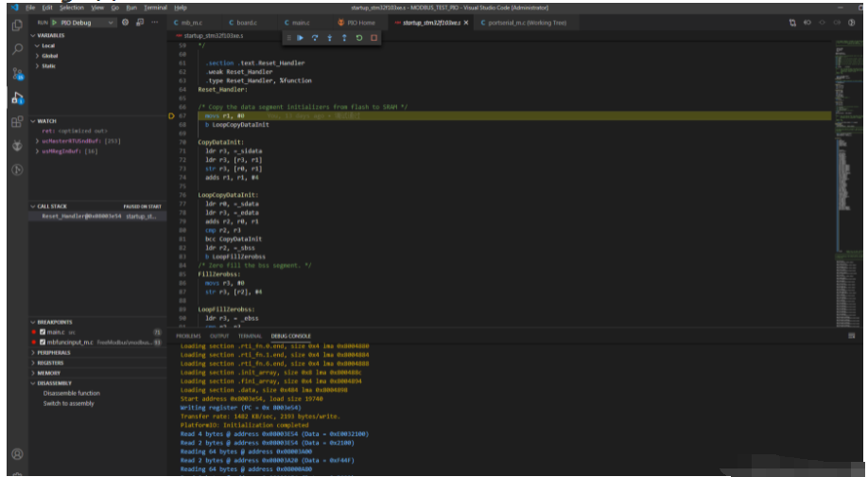
Task: Open launch.json with the gear icon
Action: pyautogui.click(x=125, y=23)
